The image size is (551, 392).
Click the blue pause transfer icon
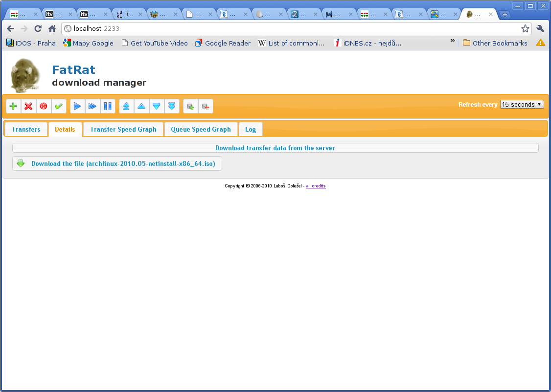pyautogui.click(x=108, y=106)
